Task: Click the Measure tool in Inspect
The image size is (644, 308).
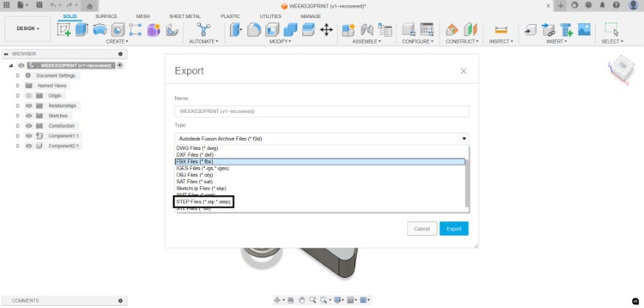Action: [x=501, y=29]
